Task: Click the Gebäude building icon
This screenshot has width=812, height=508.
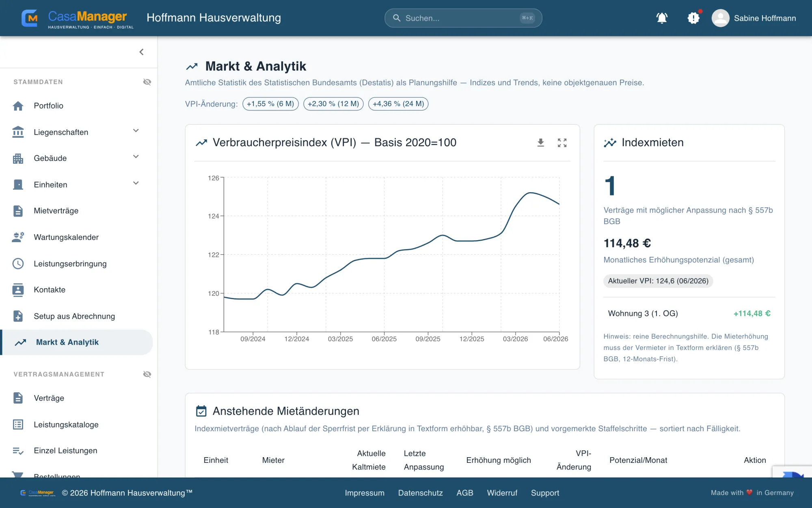Action: coord(18,158)
